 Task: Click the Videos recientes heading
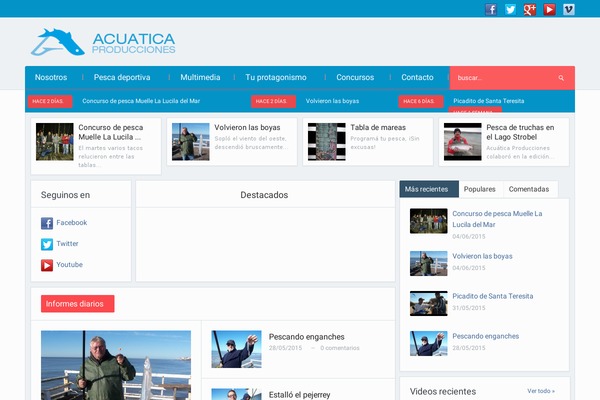coord(443,392)
